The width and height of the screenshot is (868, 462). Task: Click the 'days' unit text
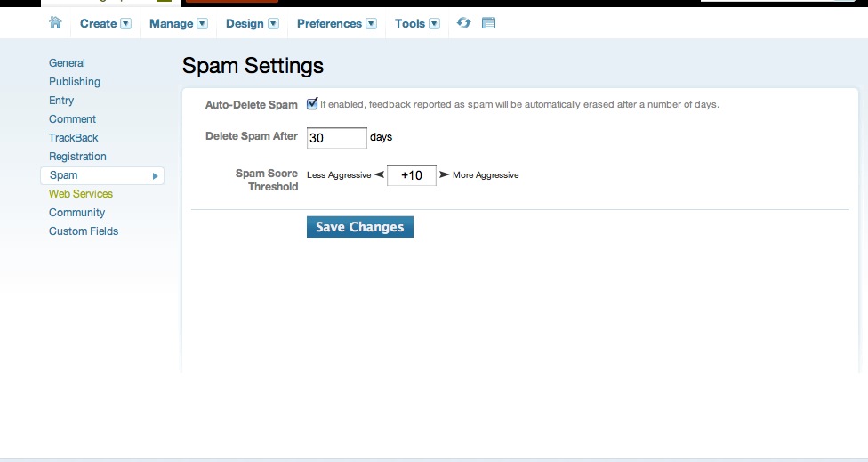pyautogui.click(x=381, y=137)
